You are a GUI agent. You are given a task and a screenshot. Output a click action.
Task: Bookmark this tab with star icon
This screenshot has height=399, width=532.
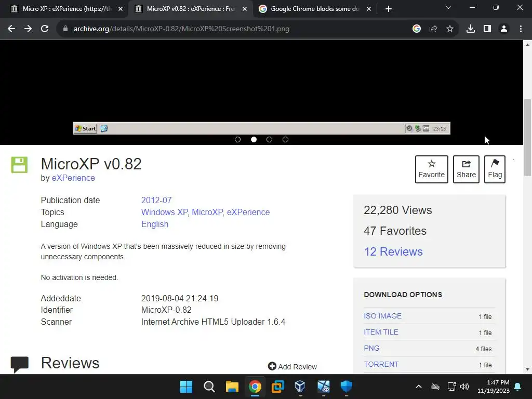pyautogui.click(x=450, y=29)
